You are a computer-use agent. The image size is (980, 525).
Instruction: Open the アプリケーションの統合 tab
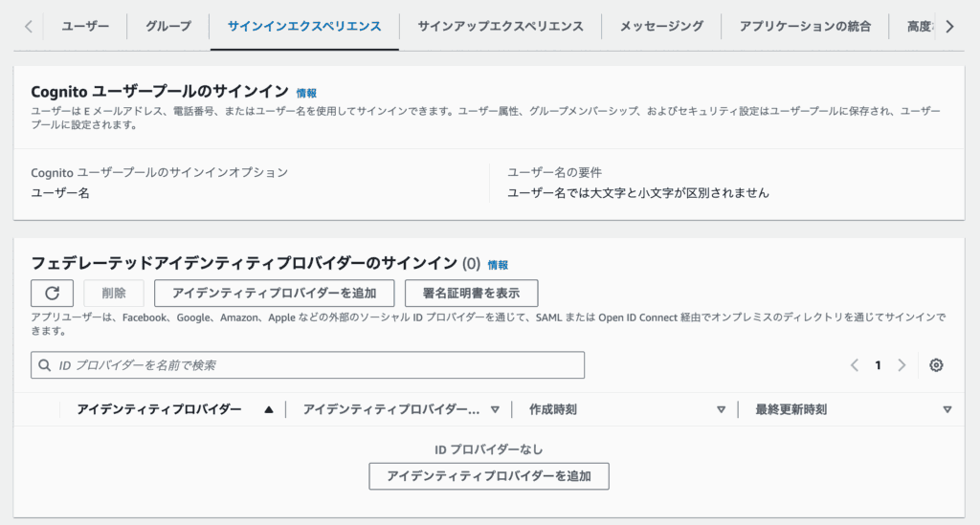click(x=805, y=26)
